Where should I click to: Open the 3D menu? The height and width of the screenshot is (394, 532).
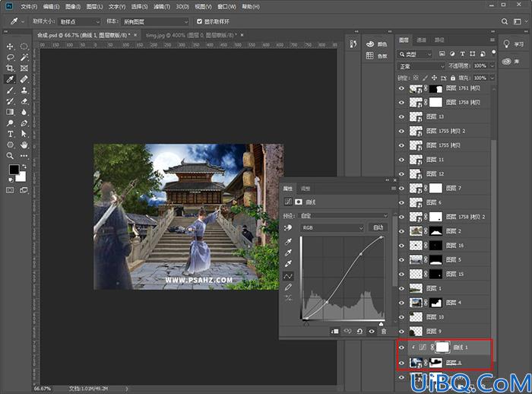point(182,7)
